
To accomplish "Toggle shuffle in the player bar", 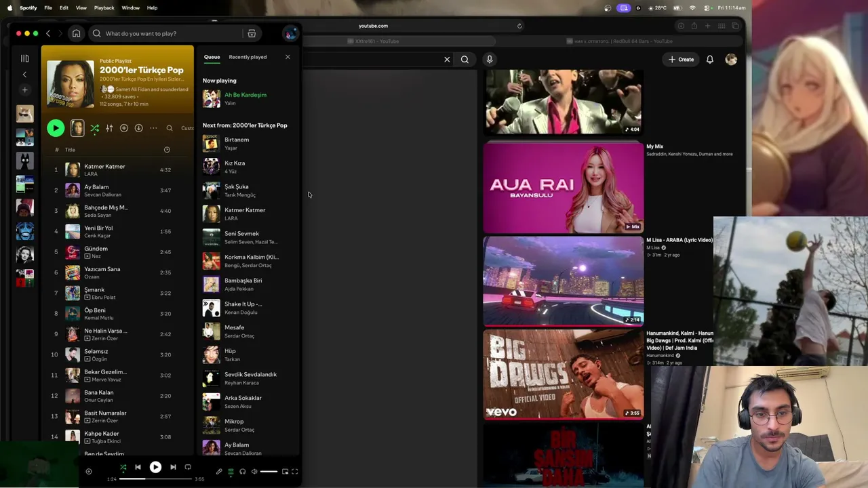I will (123, 467).
